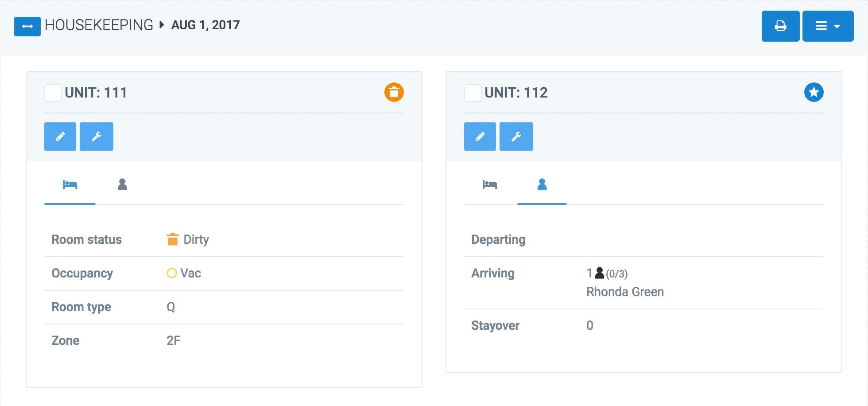Screen dimensions: 868x406
Task: Click the HOUSEKEEPING title text
Action: click(x=99, y=25)
